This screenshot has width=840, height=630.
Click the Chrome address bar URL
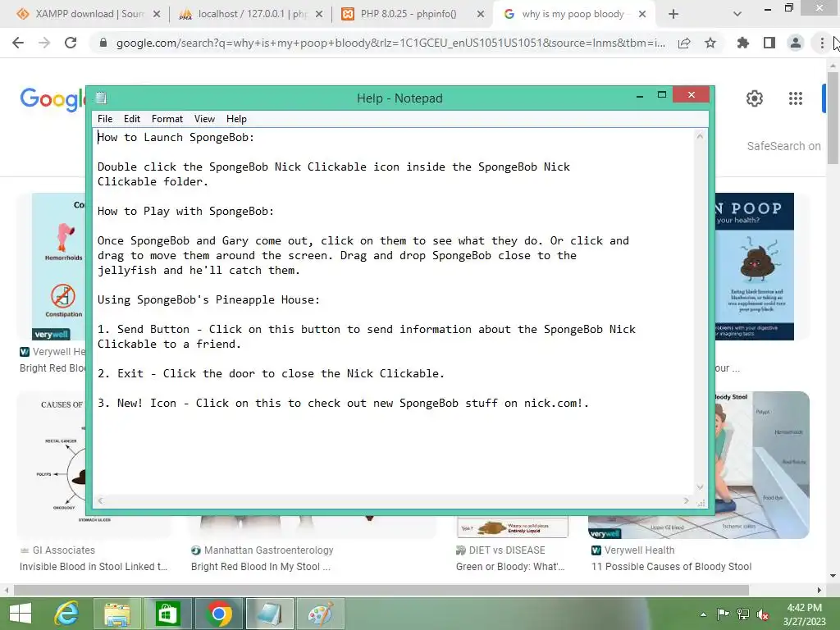click(x=390, y=43)
